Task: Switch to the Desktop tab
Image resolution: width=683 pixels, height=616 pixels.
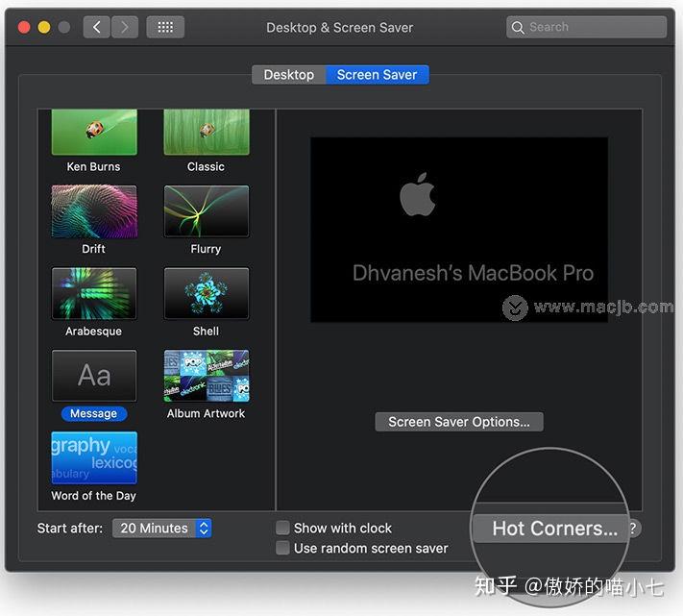Action: click(x=289, y=75)
